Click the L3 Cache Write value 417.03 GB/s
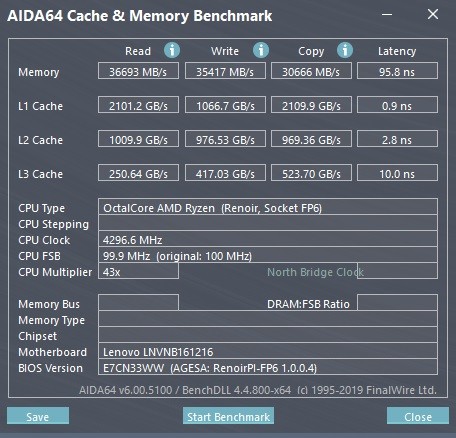The width and height of the screenshot is (456, 438). pyautogui.click(x=225, y=173)
